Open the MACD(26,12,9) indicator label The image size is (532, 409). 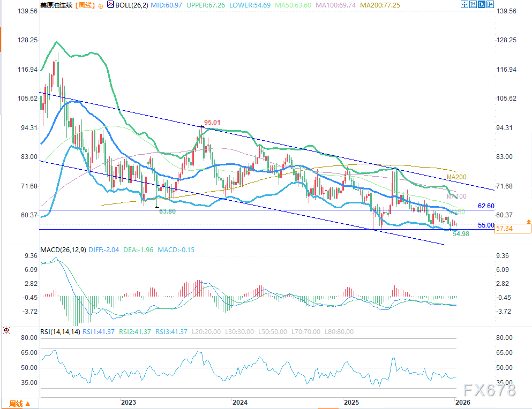pyautogui.click(x=63, y=250)
